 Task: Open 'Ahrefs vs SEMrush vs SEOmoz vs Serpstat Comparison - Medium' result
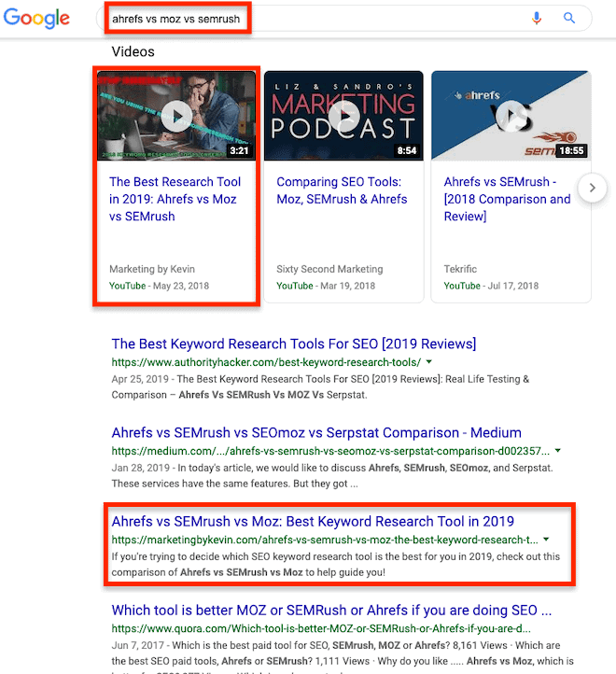point(316,432)
